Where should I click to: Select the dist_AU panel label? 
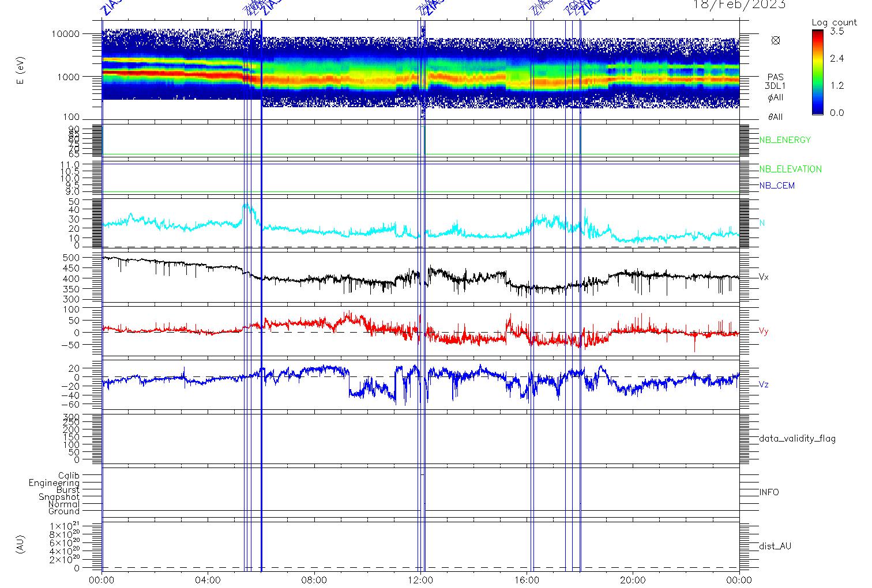click(775, 546)
